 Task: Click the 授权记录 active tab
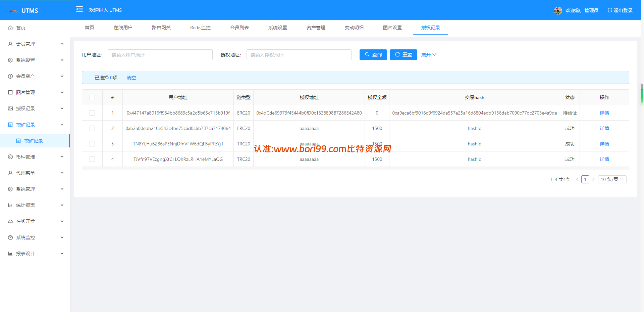pyautogui.click(x=431, y=28)
